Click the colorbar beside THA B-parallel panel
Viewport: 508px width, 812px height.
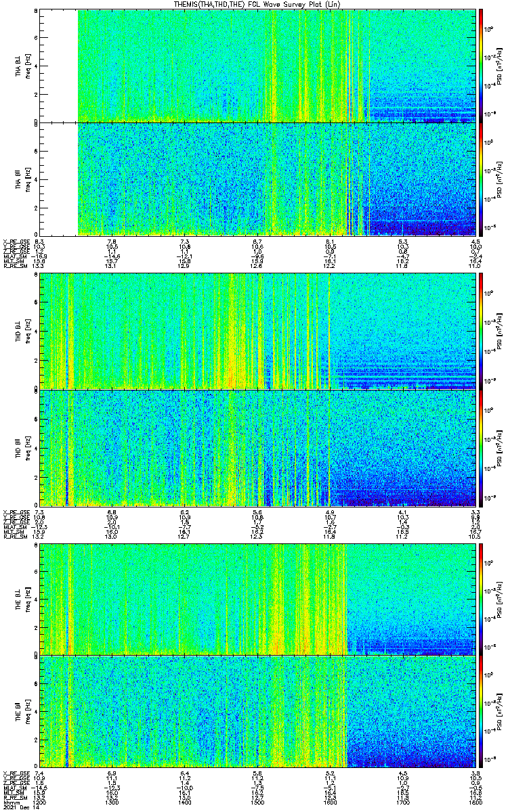point(482,179)
